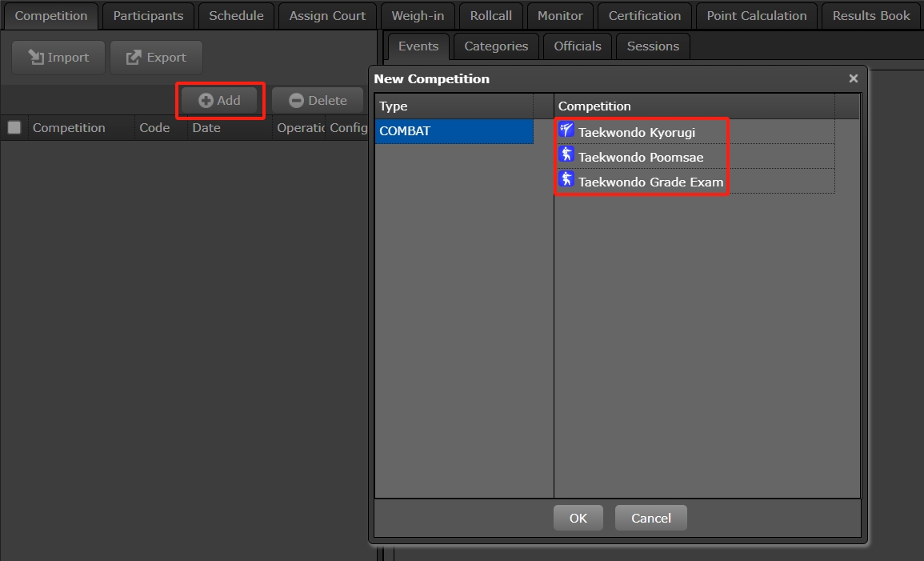Image resolution: width=924 pixels, height=561 pixels.
Task: Switch to the Point Calculation tab
Action: pyautogui.click(x=756, y=16)
